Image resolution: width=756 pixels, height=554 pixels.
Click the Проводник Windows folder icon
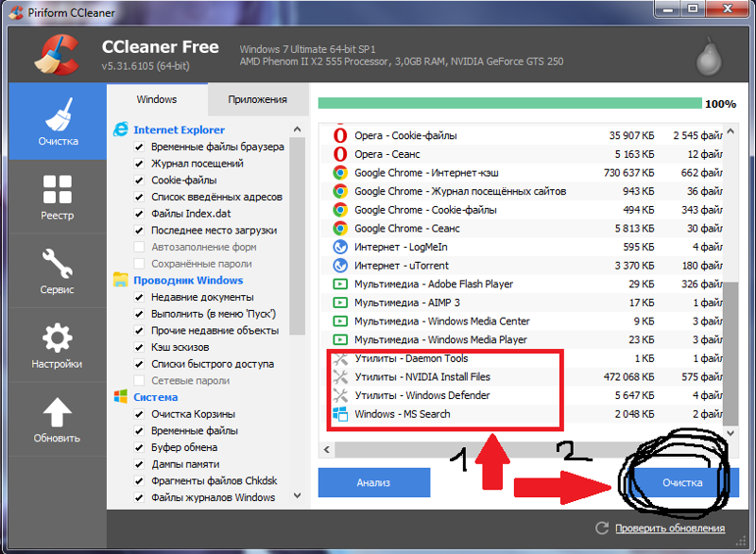pos(121,280)
